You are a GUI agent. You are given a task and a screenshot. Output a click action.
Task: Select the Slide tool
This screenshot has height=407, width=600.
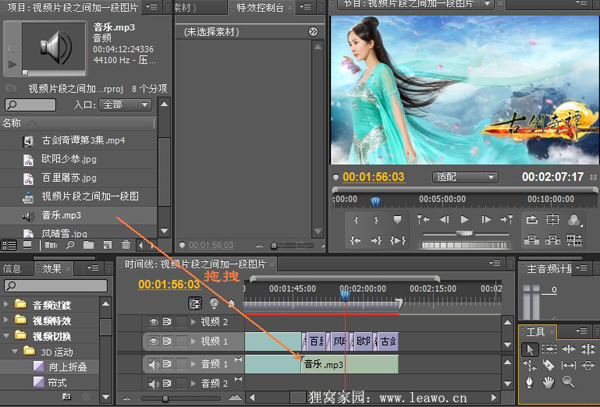click(588, 366)
